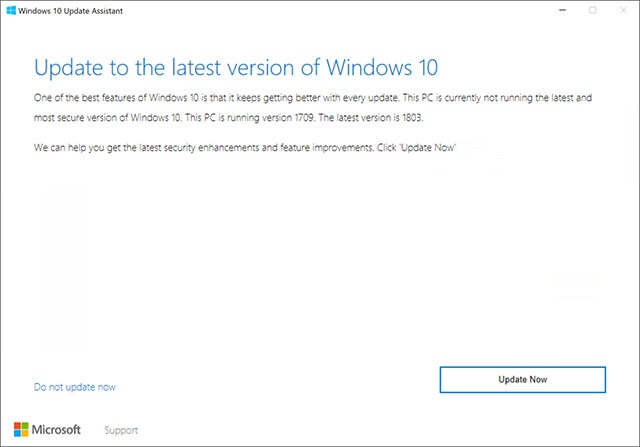
Task: Select the Microsoft wordmark text in the footer
Action: [x=56, y=429]
